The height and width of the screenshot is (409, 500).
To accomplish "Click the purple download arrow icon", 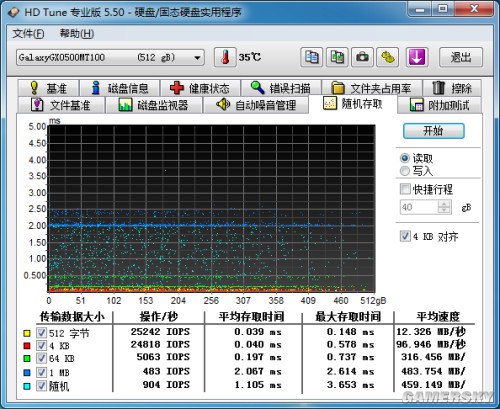I will point(417,57).
